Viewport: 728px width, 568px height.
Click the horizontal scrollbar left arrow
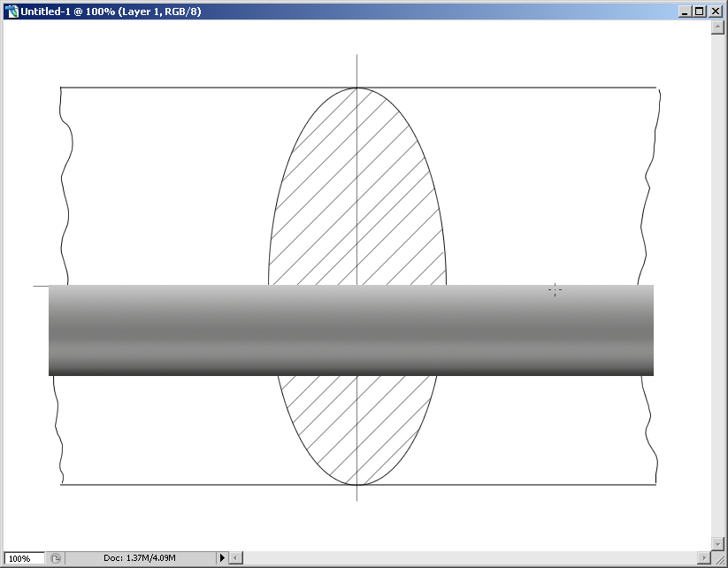click(236, 557)
